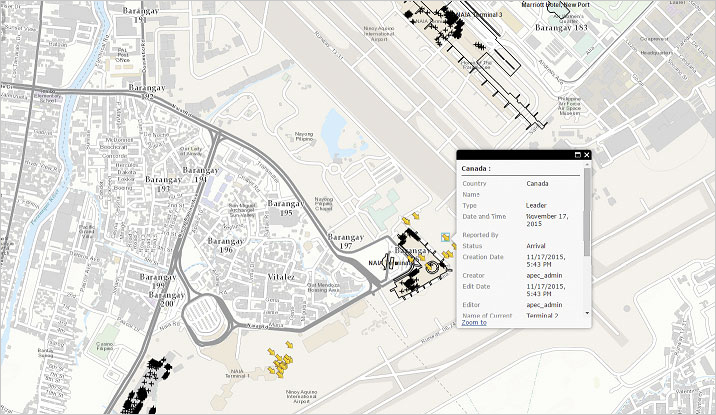Click the 'Barangay 195' map label

point(286,208)
